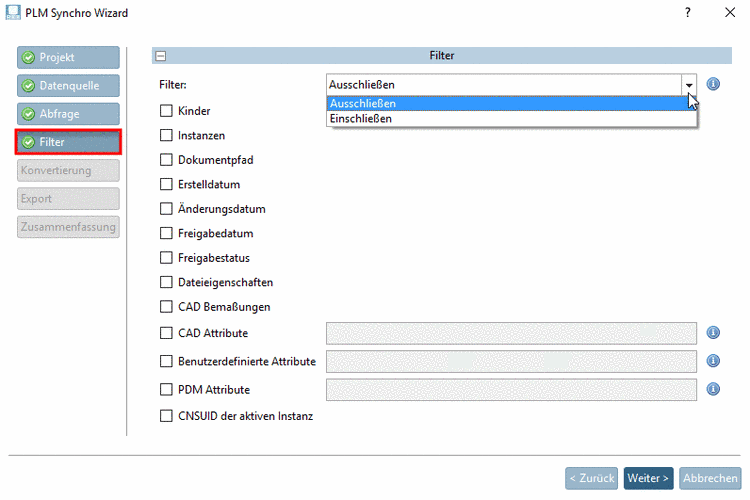The width and height of the screenshot is (750, 500).
Task: Click the info icon for CAD Attribute
Action: (714, 333)
